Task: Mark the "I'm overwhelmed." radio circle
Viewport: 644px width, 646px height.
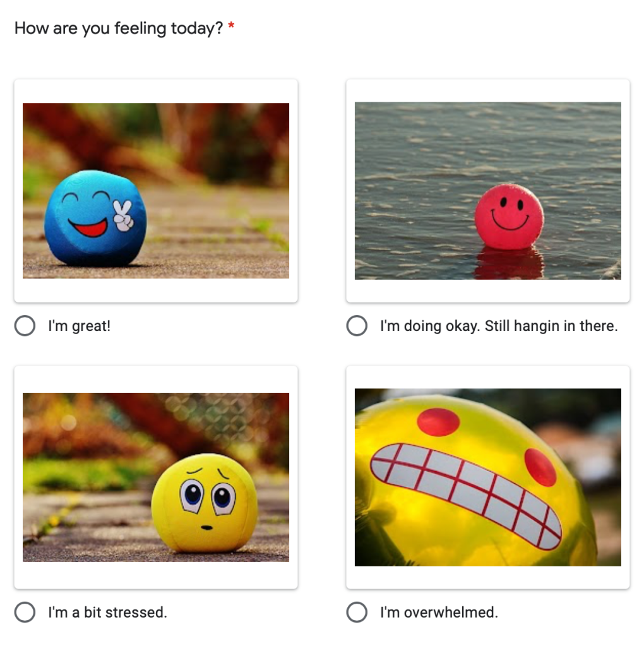Action: click(x=357, y=612)
